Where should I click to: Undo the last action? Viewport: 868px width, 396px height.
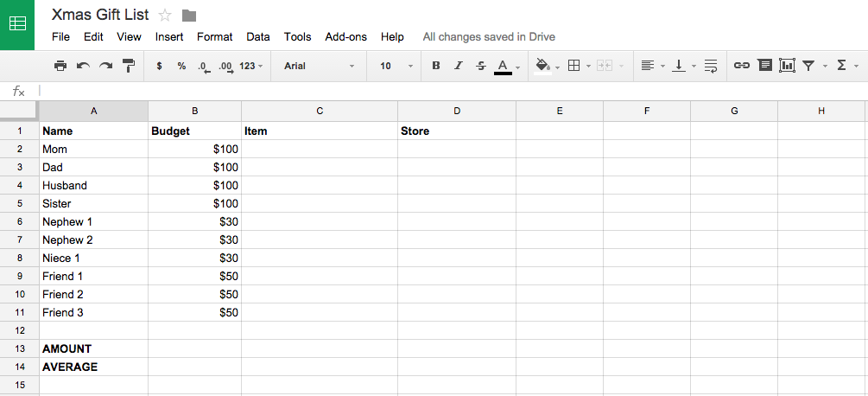coord(83,66)
